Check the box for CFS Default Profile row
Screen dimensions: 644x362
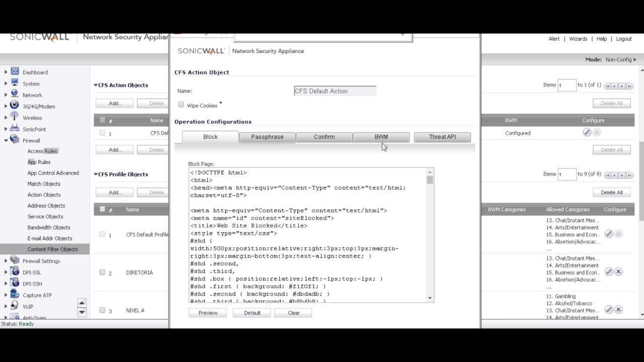pos(102,234)
